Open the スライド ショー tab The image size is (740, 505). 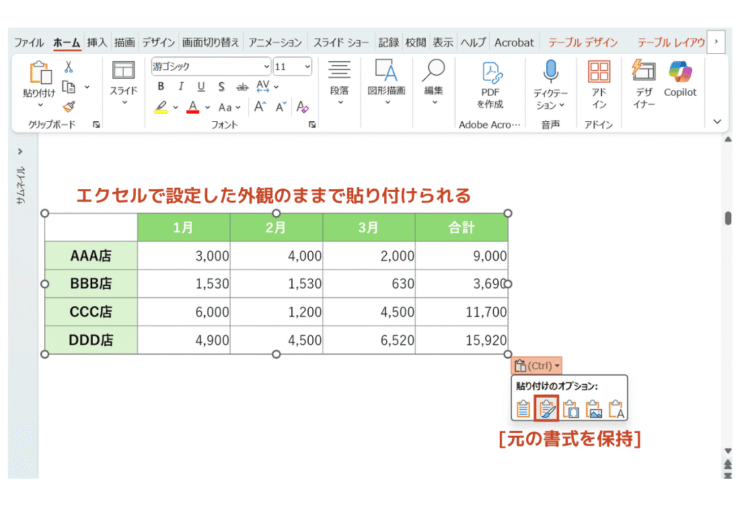pyautogui.click(x=341, y=42)
